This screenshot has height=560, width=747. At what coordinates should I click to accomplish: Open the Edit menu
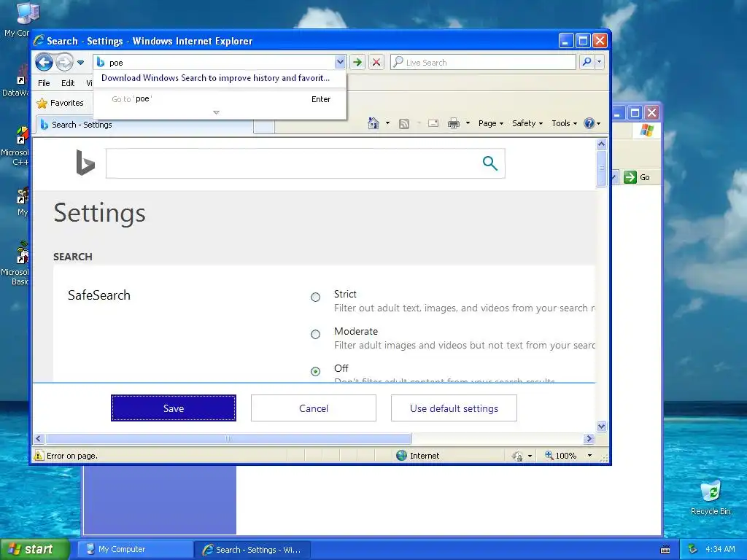click(x=68, y=83)
